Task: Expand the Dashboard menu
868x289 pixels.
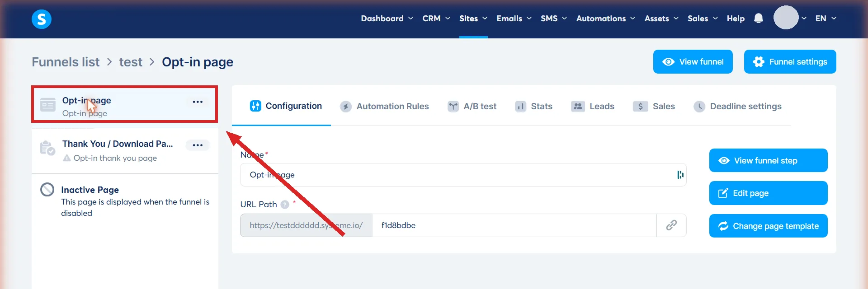Action: [387, 19]
